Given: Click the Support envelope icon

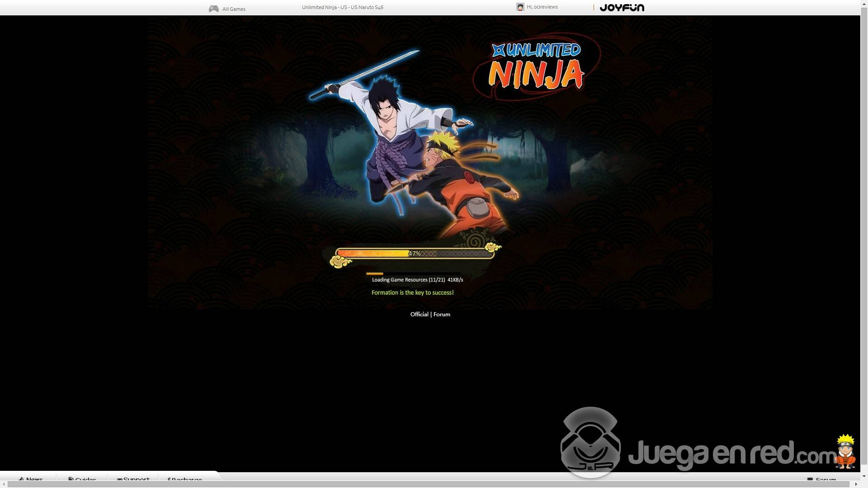Looking at the screenshot, I should [119, 479].
